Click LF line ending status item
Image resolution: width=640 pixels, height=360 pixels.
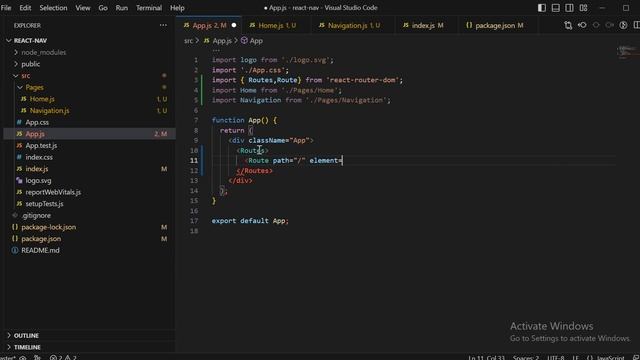click(x=575, y=358)
